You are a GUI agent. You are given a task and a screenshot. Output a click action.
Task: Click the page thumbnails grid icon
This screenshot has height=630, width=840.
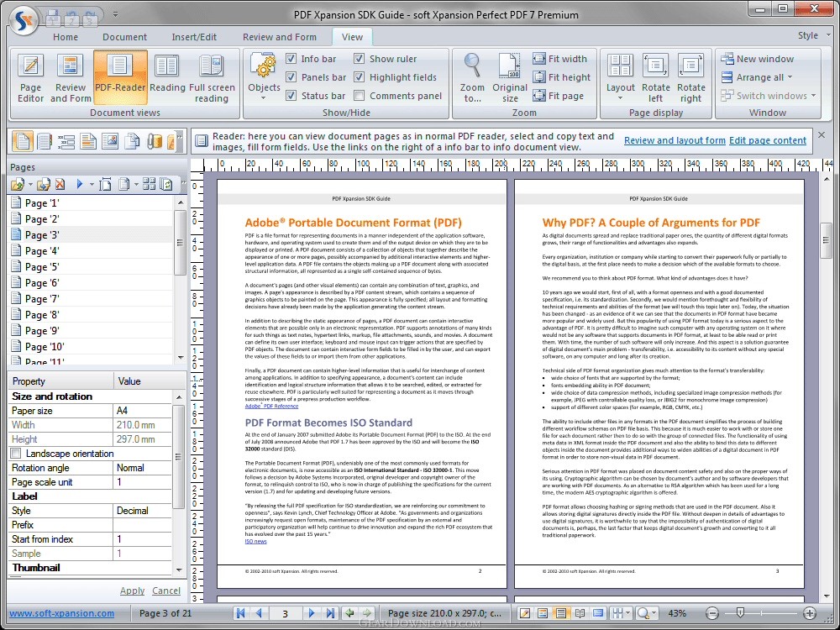[150, 184]
